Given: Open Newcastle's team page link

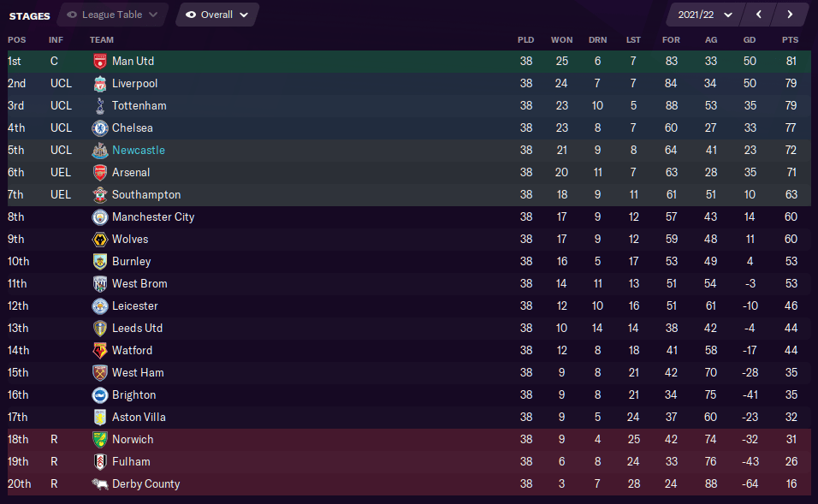Looking at the screenshot, I should [x=139, y=150].
